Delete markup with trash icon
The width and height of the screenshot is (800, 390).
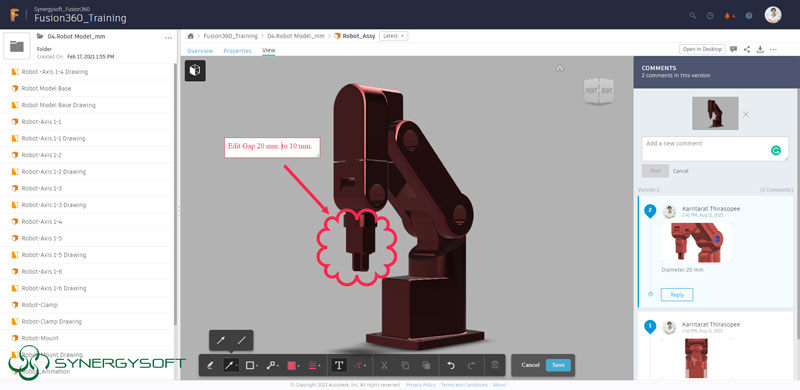point(494,365)
